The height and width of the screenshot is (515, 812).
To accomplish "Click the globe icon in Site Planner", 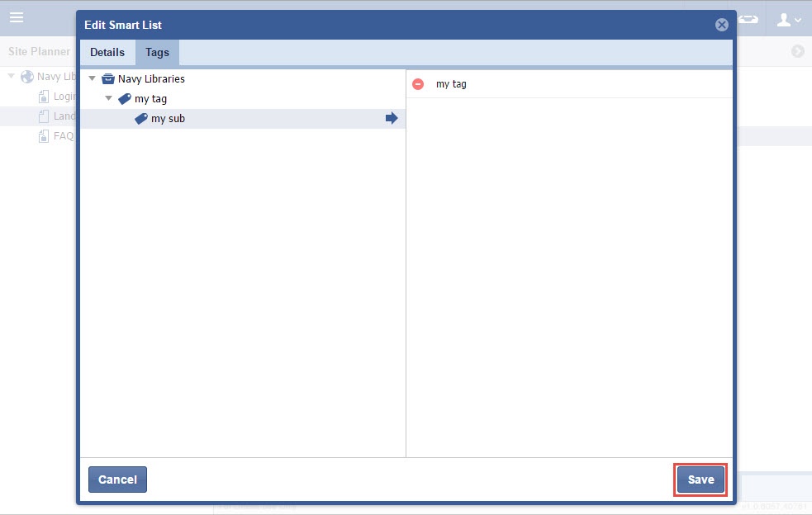I will [x=27, y=77].
